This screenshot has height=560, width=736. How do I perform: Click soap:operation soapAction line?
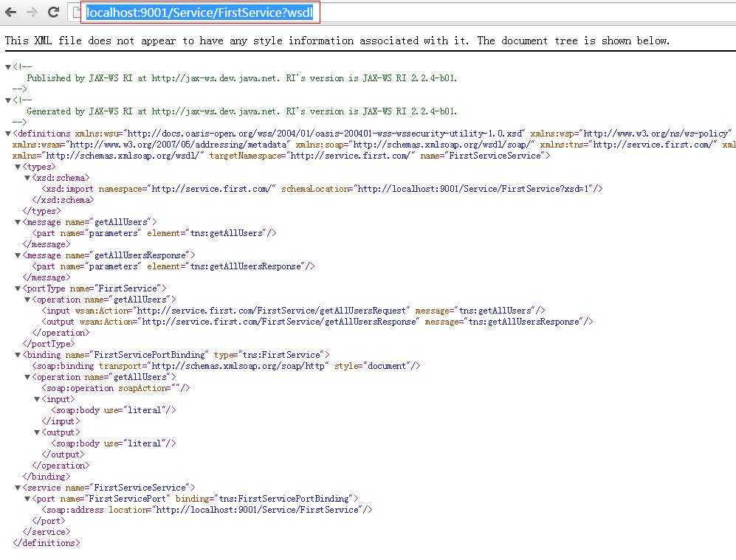tap(115, 388)
